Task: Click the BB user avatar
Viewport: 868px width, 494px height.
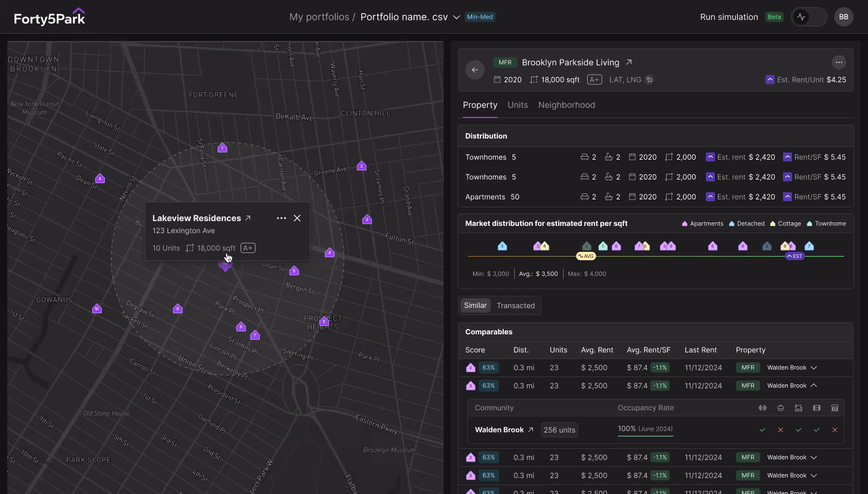Action: pos(844,16)
